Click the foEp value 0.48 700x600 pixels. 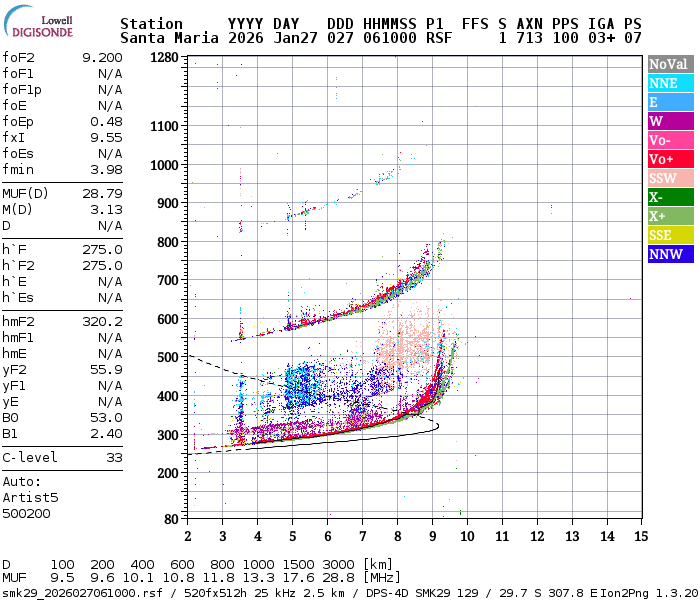[106, 121]
